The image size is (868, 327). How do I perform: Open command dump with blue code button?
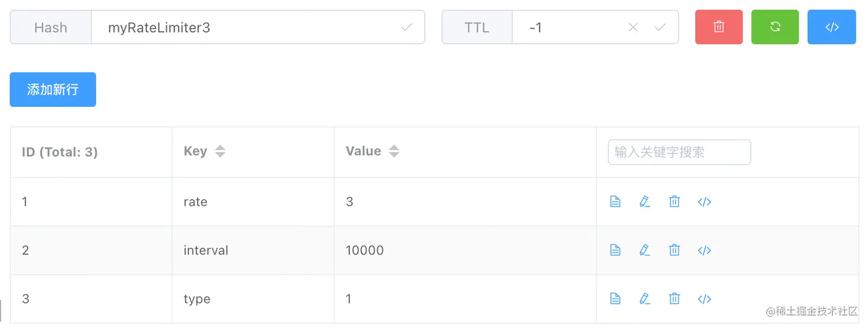(x=831, y=27)
